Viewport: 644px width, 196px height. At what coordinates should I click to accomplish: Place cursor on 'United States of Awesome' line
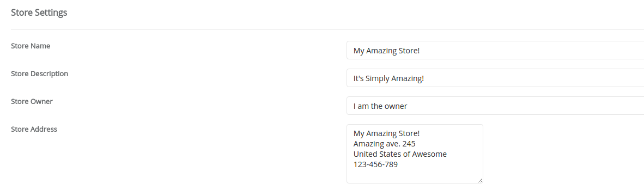coord(400,154)
